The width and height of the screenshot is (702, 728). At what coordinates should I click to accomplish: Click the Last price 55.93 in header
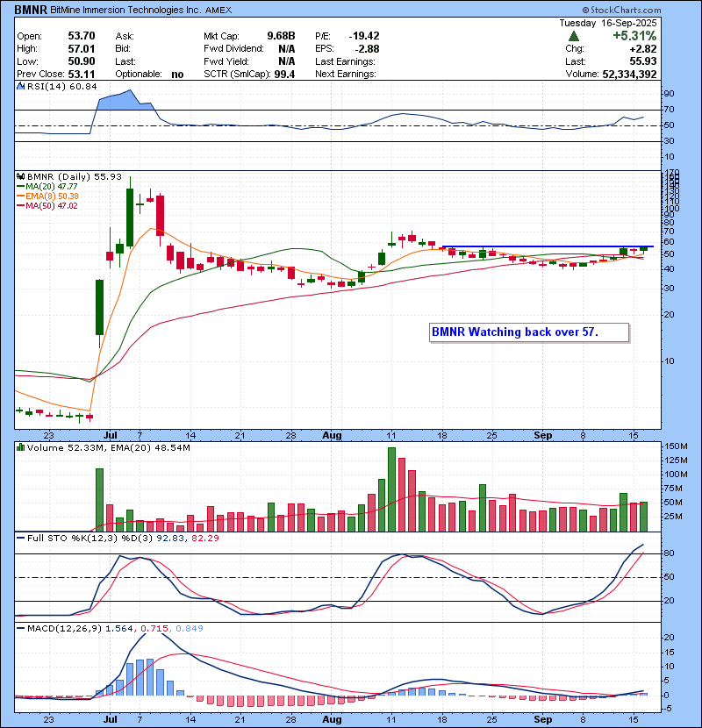click(x=643, y=61)
